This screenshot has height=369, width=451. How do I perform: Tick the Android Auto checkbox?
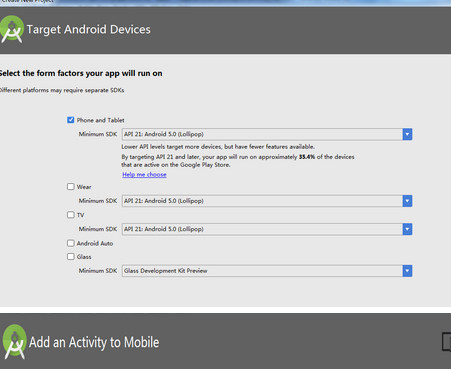[71, 243]
